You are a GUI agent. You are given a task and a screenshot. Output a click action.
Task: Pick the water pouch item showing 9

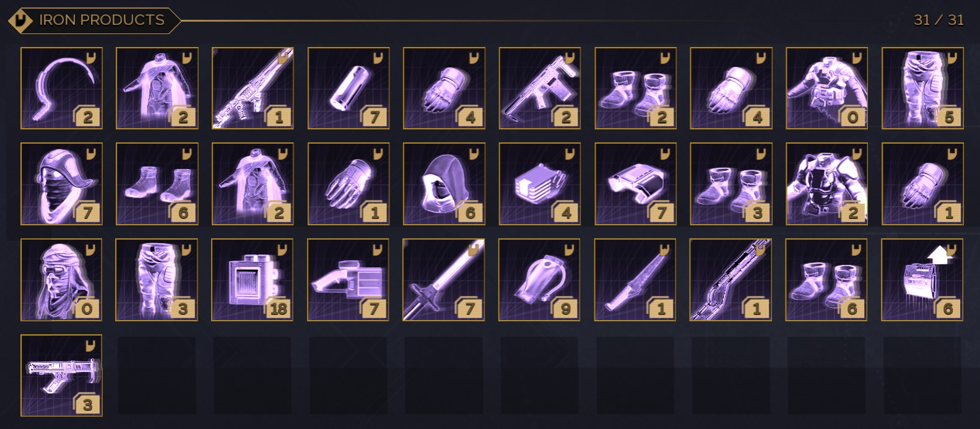point(540,280)
